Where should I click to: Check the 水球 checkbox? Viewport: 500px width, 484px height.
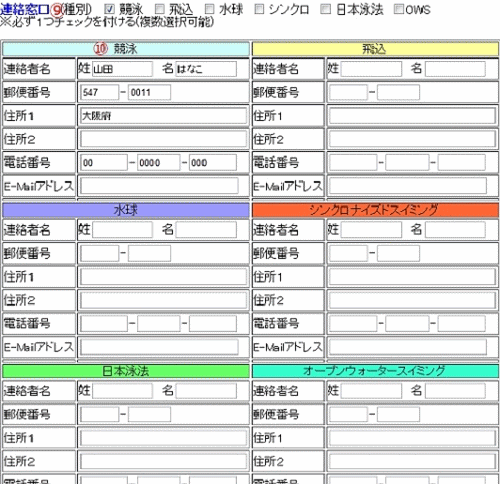click(x=210, y=10)
